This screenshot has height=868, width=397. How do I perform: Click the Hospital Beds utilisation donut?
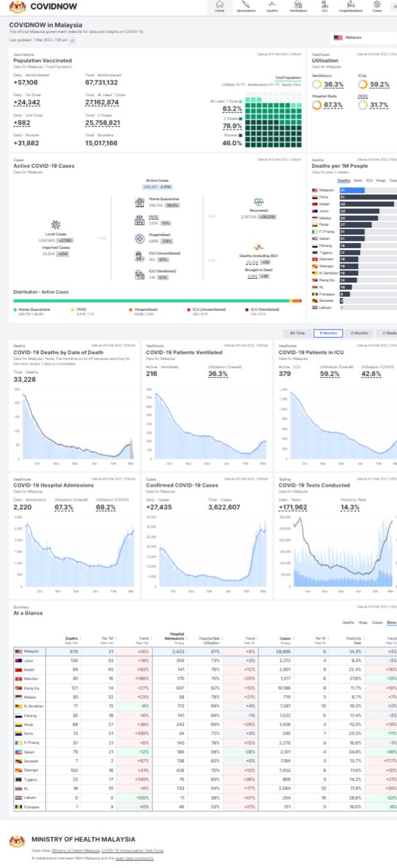pyautogui.click(x=317, y=105)
